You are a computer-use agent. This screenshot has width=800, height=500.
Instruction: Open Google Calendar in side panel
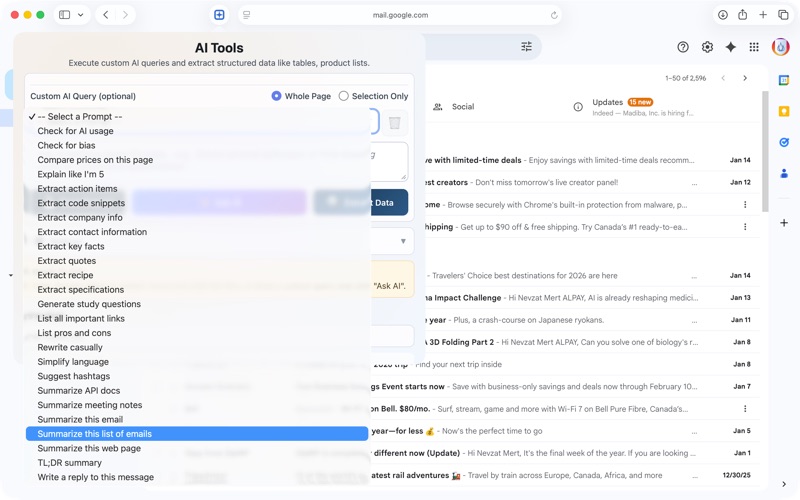pyautogui.click(x=784, y=80)
